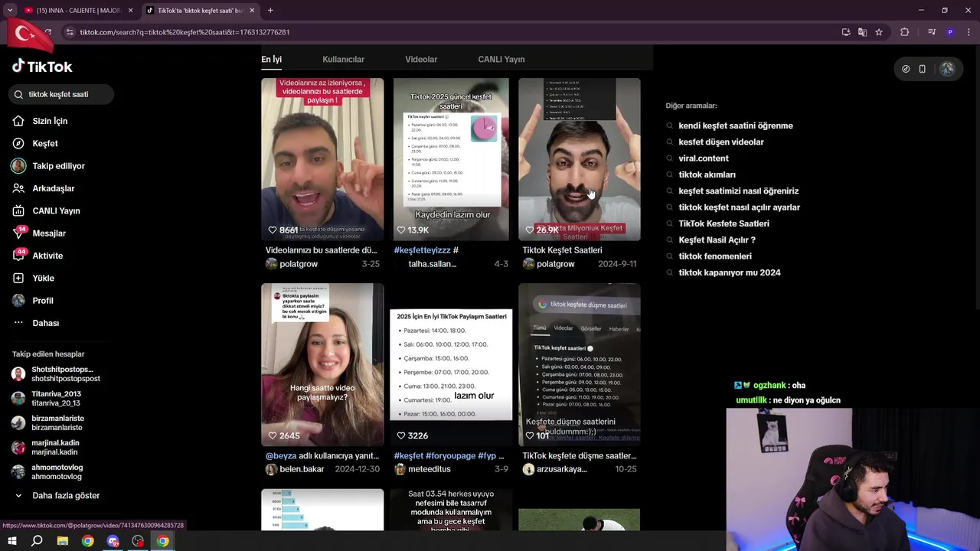Open the 26.9K likes Milyonluk Keşfet video

click(x=580, y=159)
